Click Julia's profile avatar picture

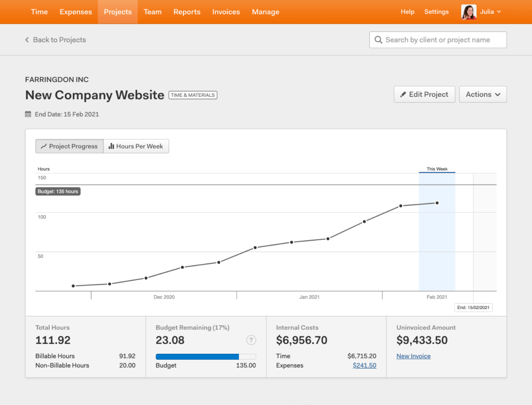[x=469, y=12]
